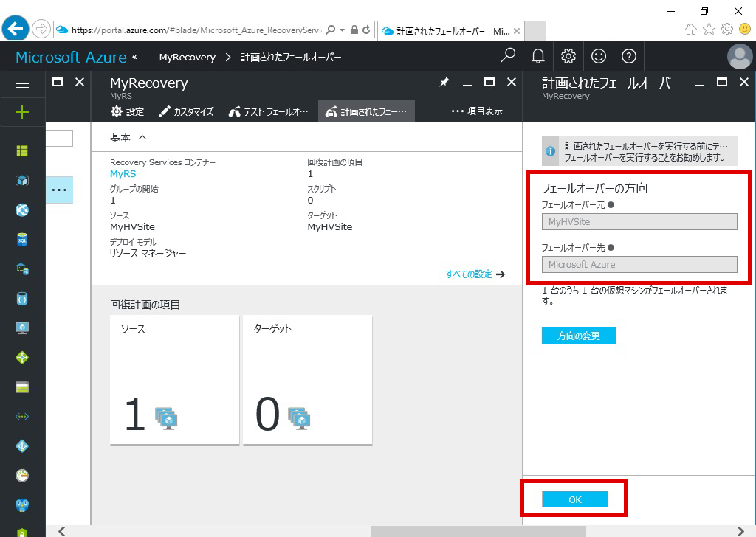Open browser tools gear icon
The height and width of the screenshot is (537, 756).
[727, 30]
